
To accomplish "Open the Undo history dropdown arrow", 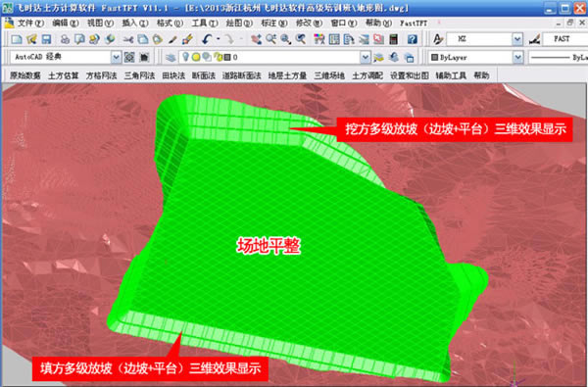I will 218,39.
